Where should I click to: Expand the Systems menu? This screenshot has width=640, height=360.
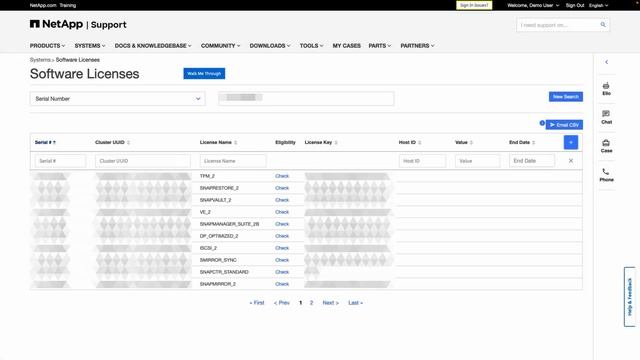click(90, 46)
